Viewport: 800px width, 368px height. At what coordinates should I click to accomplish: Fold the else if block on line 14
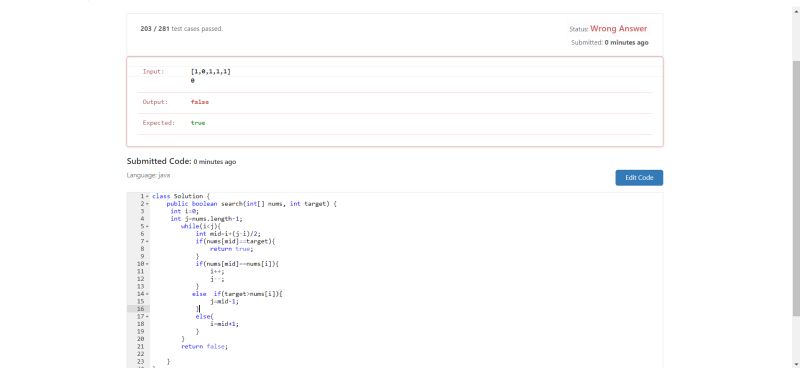click(147, 293)
